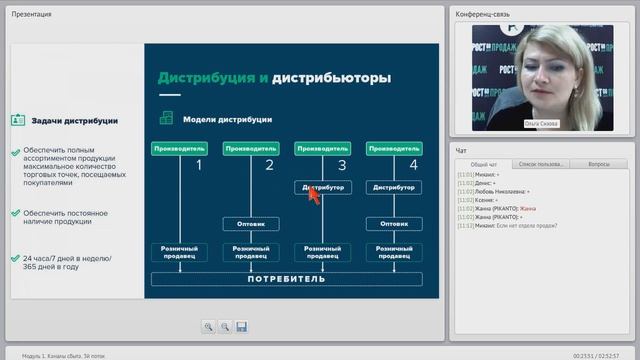Click the checkmark beside 'Обеспечить постоянное наличие продукции'

point(16,213)
